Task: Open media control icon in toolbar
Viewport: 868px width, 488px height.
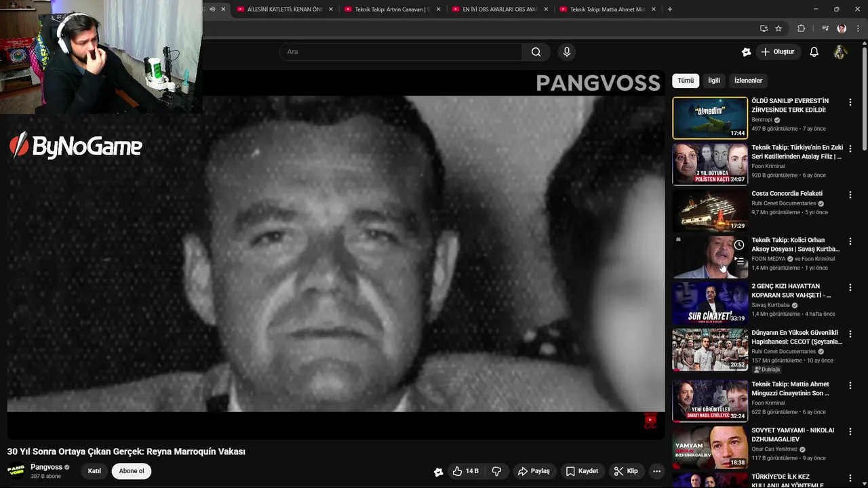Action: (825, 28)
